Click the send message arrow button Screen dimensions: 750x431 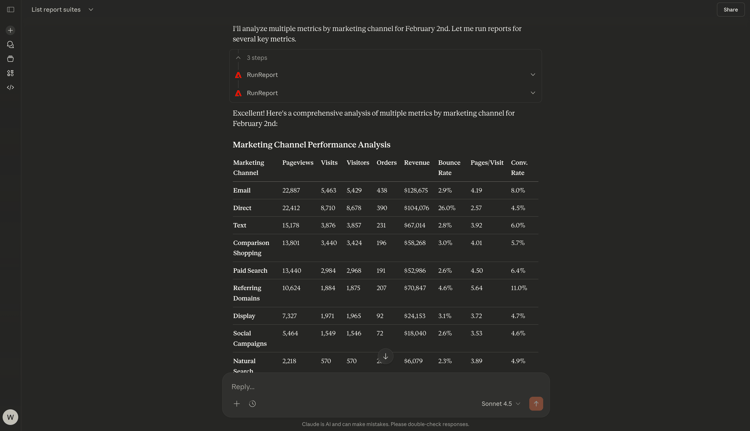point(536,404)
